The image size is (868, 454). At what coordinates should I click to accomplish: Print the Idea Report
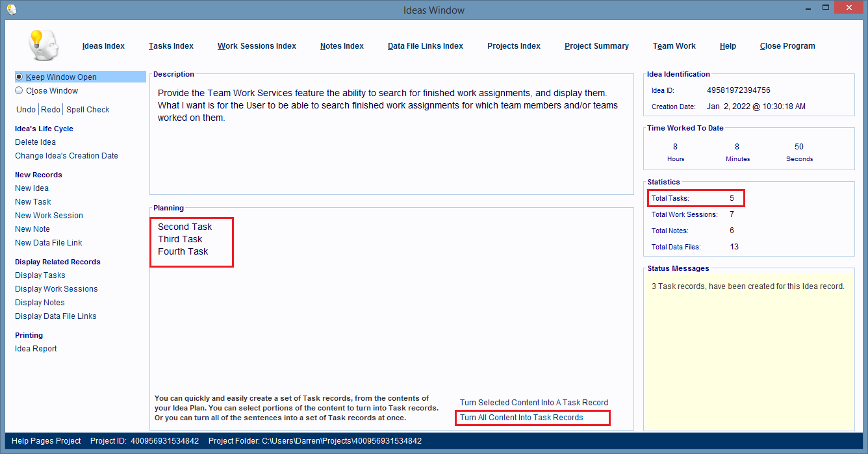click(36, 349)
